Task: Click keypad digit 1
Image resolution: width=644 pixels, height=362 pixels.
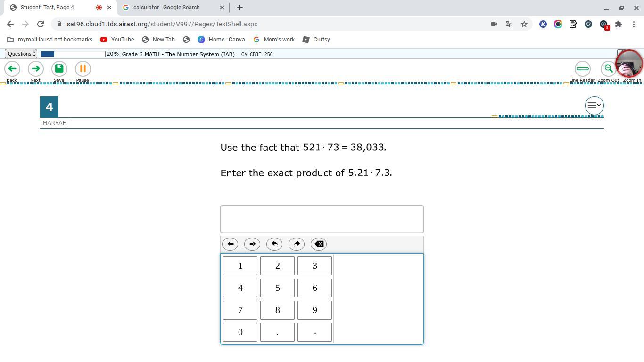Action: (240, 266)
